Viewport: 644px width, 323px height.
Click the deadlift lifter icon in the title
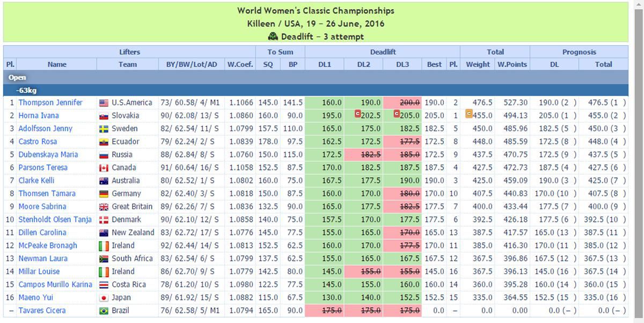coord(273,37)
